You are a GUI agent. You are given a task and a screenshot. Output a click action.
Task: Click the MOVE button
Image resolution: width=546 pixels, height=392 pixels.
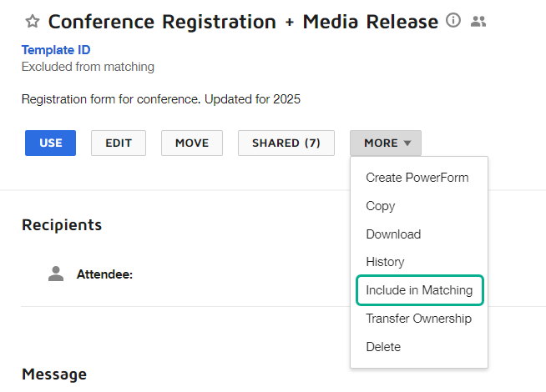coord(191,143)
